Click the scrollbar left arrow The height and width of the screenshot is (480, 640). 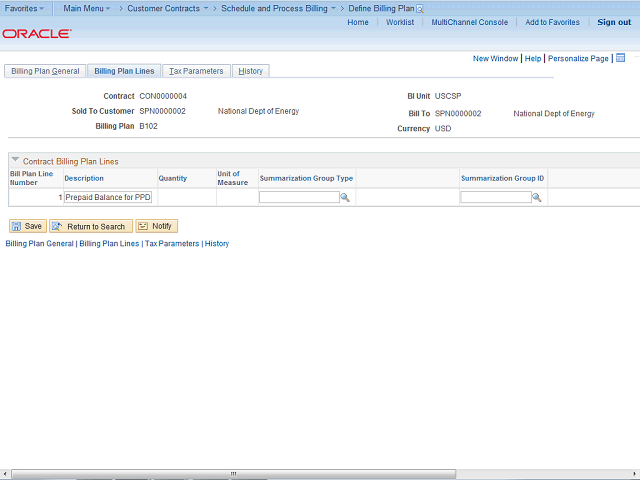coord(4,474)
